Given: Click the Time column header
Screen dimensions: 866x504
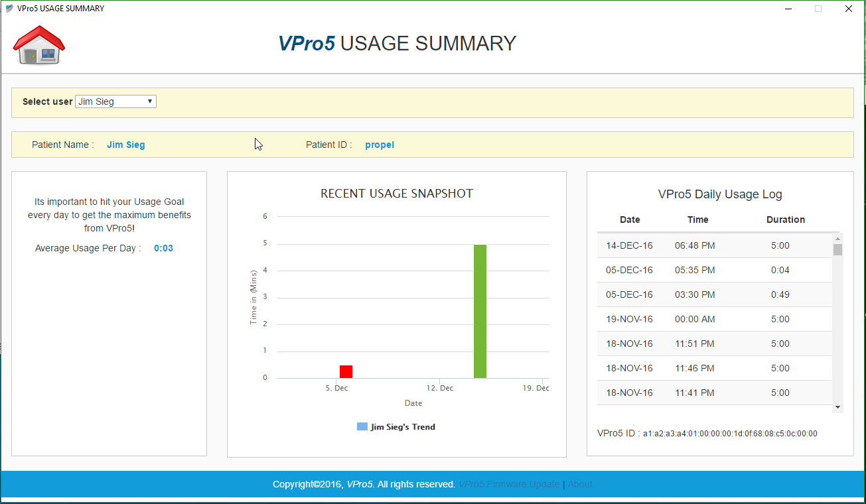Looking at the screenshot, I should click(697, 220).
